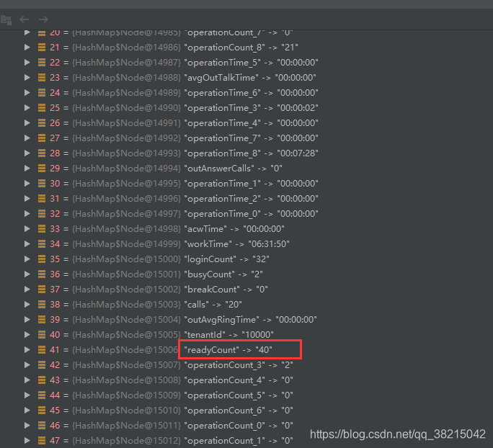Expand node 25 operationTime_3
Viewport: 493px width, 448px height.
pos(27,108)
